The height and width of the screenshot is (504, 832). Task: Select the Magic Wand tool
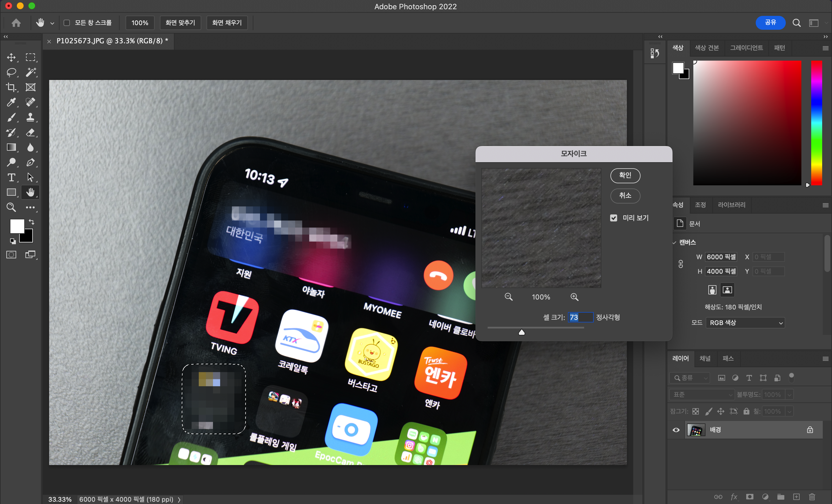coord(30,72)
